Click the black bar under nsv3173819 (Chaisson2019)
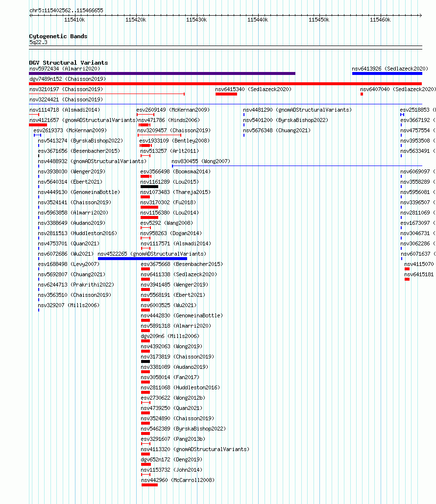The width and height of the screenshot is (436, 504). 145,361
